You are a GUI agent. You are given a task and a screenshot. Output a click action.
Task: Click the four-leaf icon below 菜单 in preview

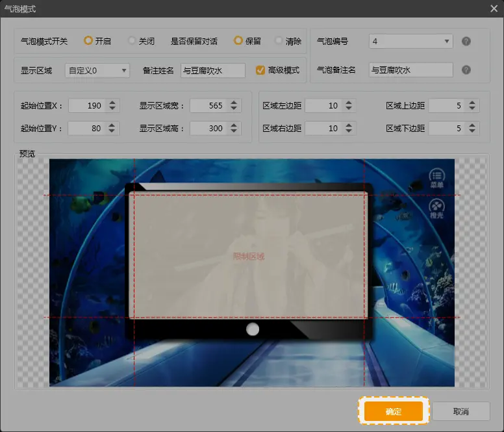(438, 205)
